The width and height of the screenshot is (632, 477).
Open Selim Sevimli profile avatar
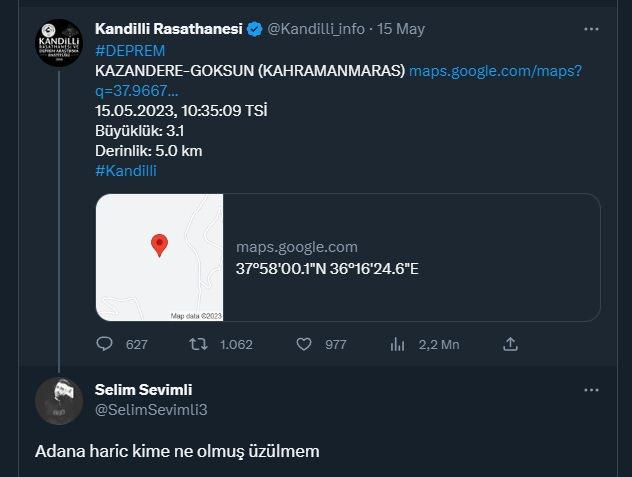[59, 401]
